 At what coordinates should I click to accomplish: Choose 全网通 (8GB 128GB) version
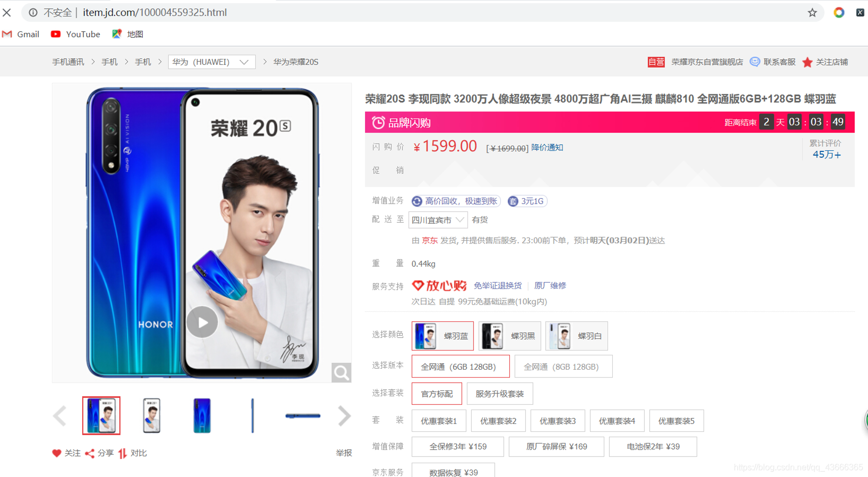[x=563, y=366]
